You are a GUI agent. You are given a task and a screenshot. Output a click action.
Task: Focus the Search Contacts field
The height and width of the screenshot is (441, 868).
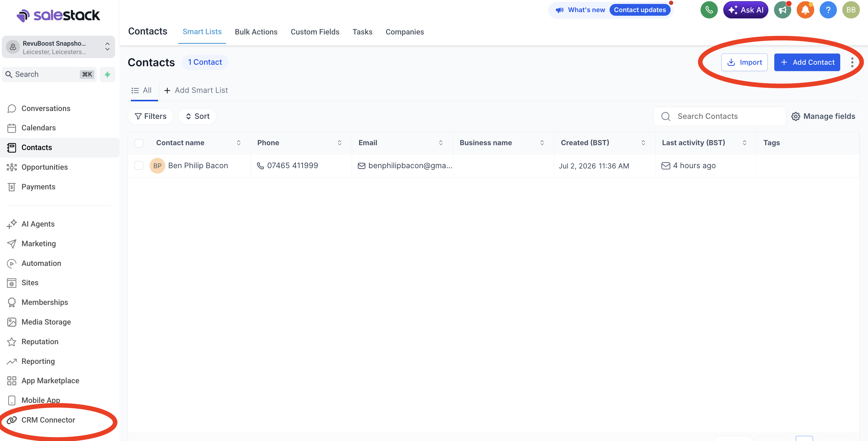pyautogui.click(x=720, y=117)
